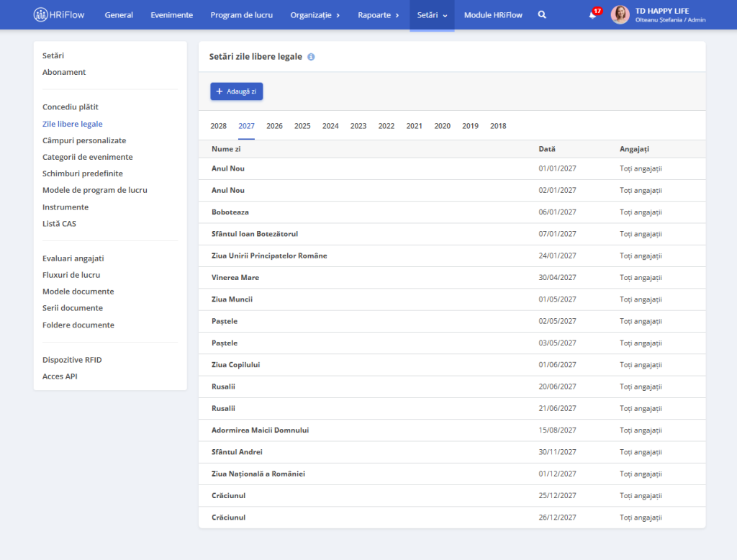Image resolution: width=737 pixels, height=560 pixels.
Task: Select the Anul Nou 01/01/2027 row
Action: (x=452, y=168)
